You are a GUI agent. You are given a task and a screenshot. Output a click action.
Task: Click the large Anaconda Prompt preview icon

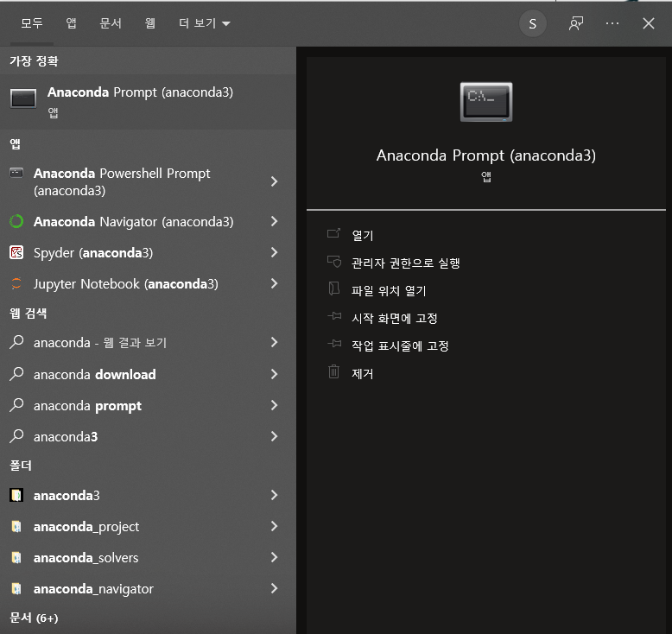[x=486, y=102]
